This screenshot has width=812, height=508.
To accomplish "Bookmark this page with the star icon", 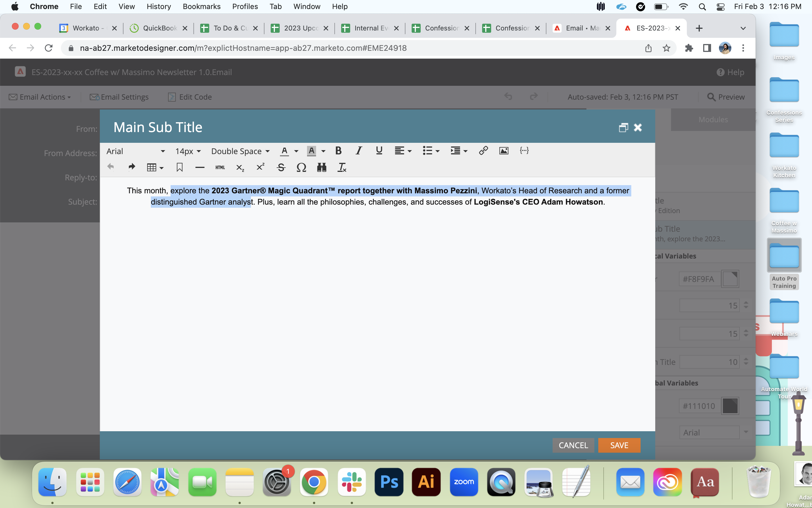I will pos(667,48).
